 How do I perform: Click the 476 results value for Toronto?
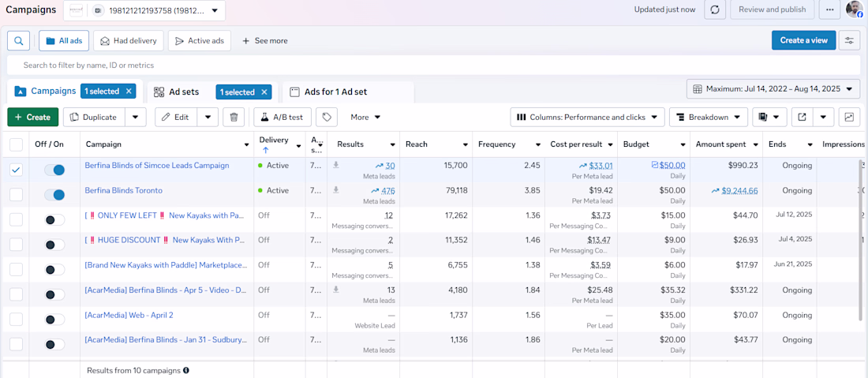click(x=388, y=190)
